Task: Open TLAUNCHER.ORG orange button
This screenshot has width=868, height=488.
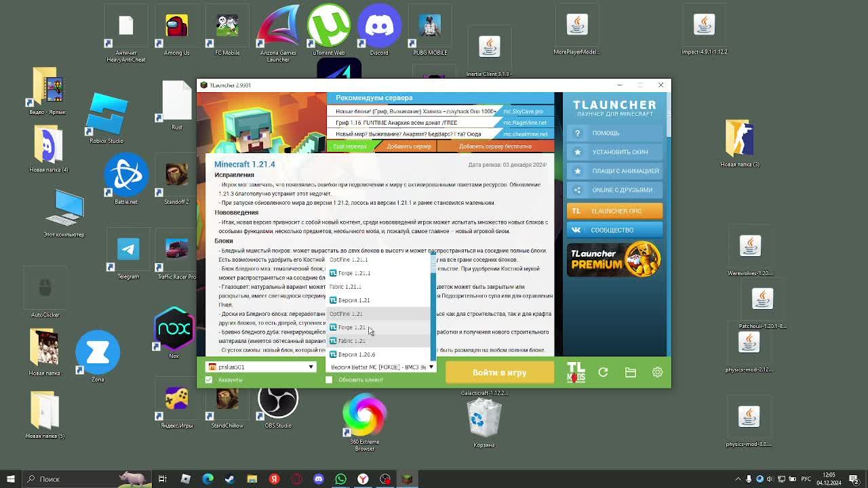Action: [x=614, y=211]
